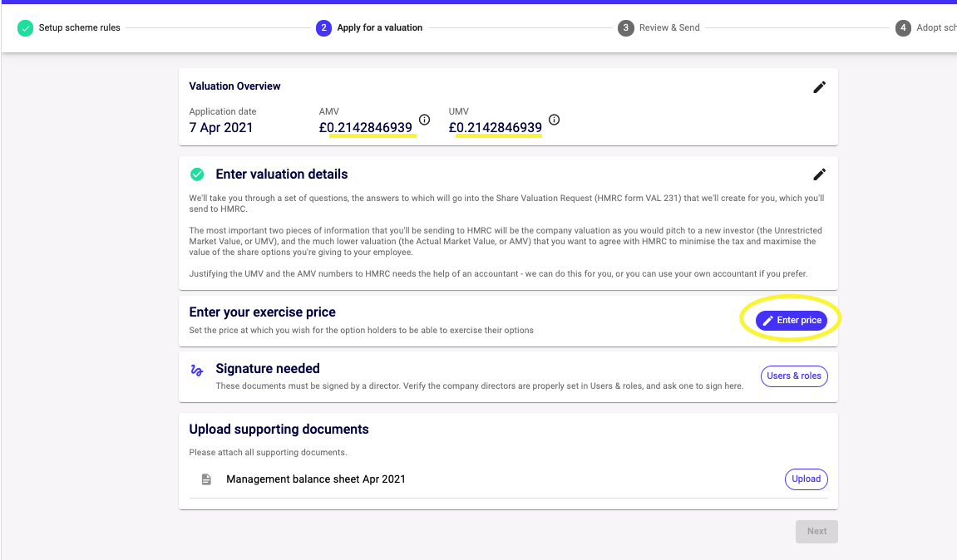The height and width of the screenshot is (560, 957).
Task: Click the UMV label
Action: [x=459, y=111]
